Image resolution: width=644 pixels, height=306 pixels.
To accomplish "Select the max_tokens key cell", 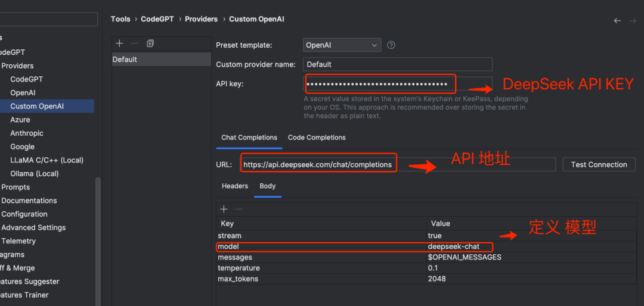I will pyautogui.click(x=321, y=279).
